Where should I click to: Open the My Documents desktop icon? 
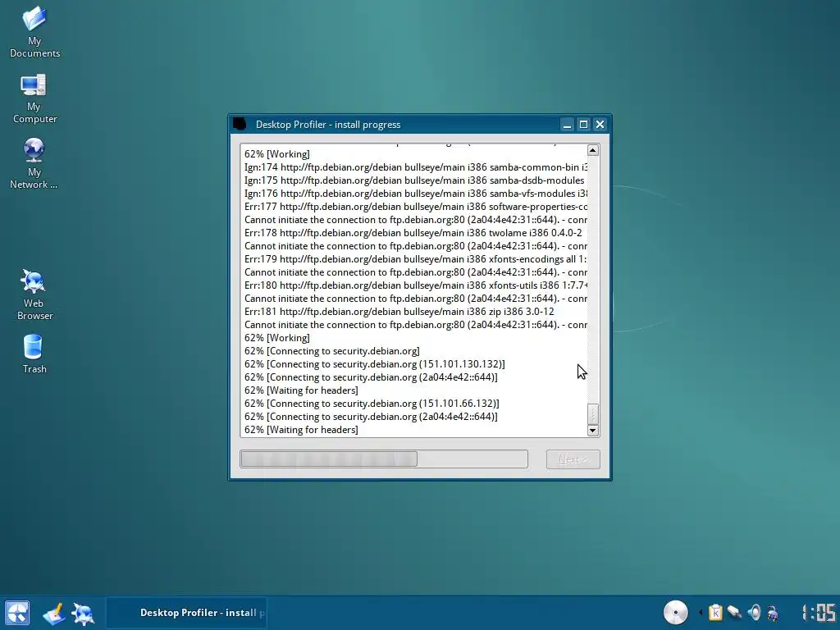point(34,31)
